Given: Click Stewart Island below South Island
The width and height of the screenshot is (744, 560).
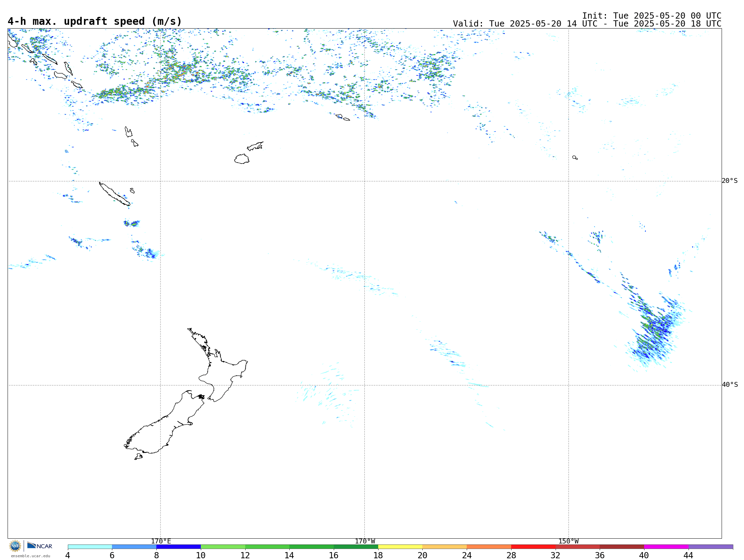Looking at the screenshot, I should [138, 457].
